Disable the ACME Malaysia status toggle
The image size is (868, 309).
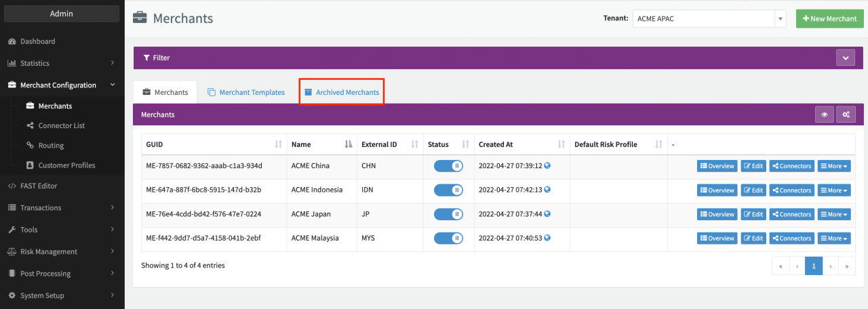tap(448, 238)
